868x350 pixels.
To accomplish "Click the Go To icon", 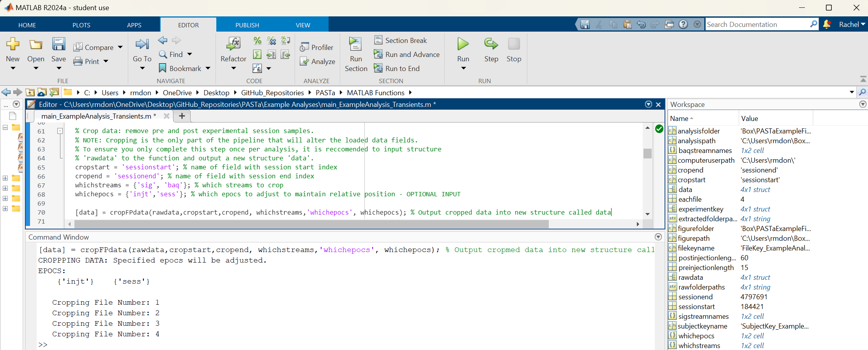I will pos(142,44).
